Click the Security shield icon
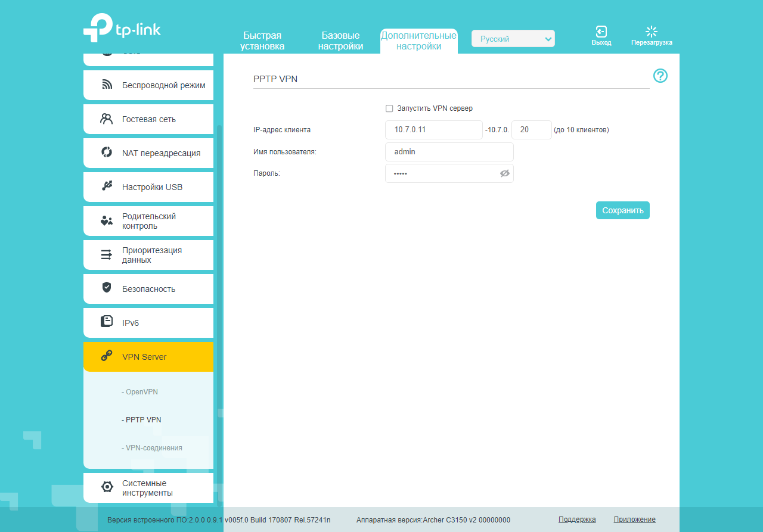 107,288
